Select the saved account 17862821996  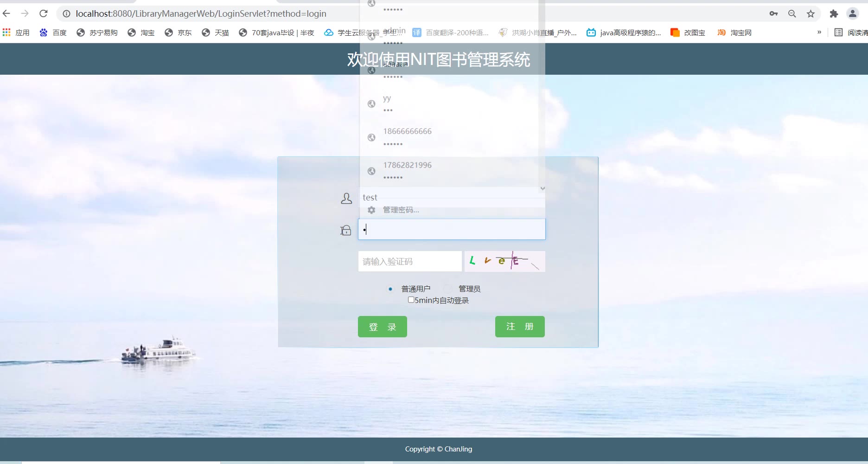tap(449, 171)
